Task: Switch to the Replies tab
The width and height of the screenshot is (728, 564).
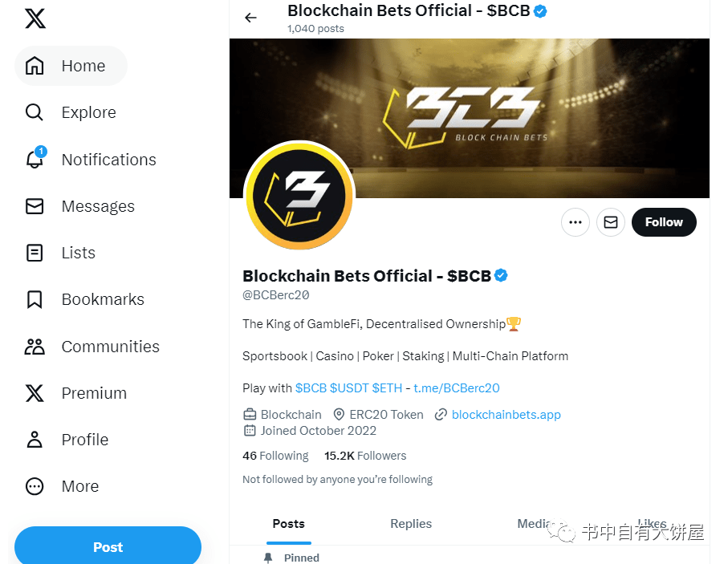Action: point(411,524)
